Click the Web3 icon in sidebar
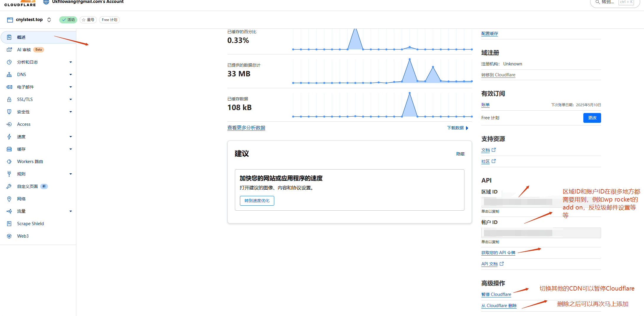Screen dimensions: 644x316 coord(9,236)
